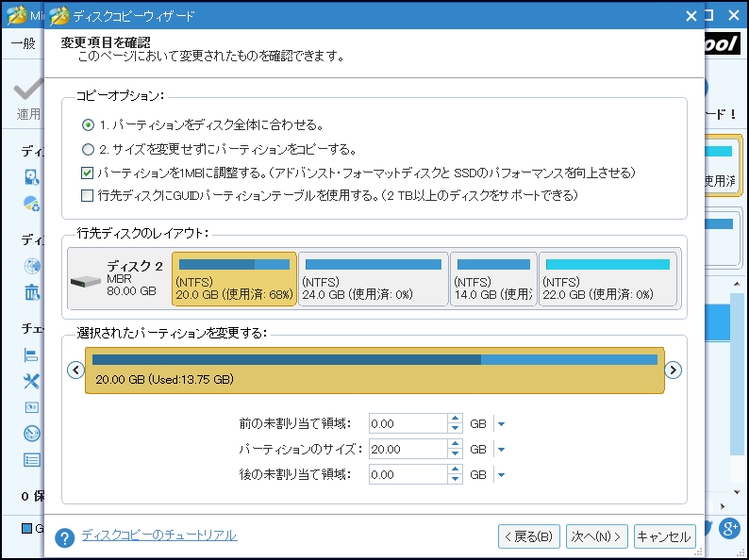Enable GUID partition table for target disk
This screenshot has width=749, height=560.
point(87,196)
